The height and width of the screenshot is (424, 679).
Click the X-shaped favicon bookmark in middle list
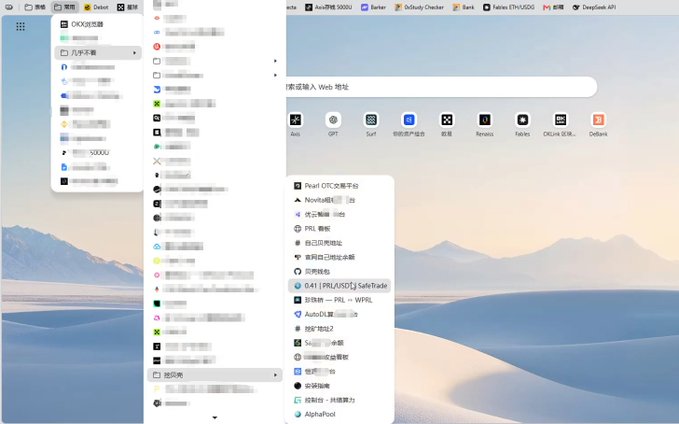pos(157,161)
